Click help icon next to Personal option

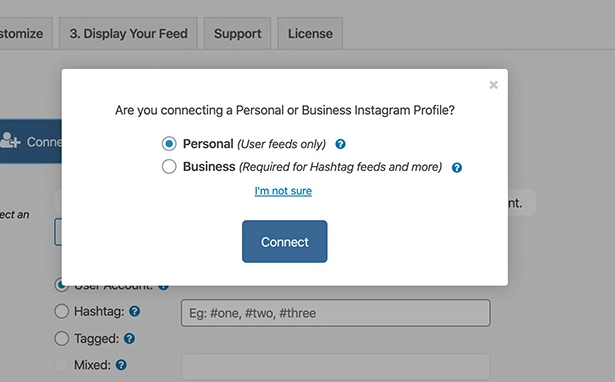(340, 144)
